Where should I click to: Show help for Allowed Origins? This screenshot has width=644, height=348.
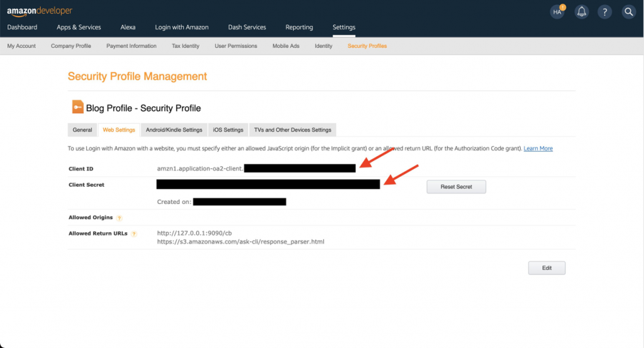[119, 218]
